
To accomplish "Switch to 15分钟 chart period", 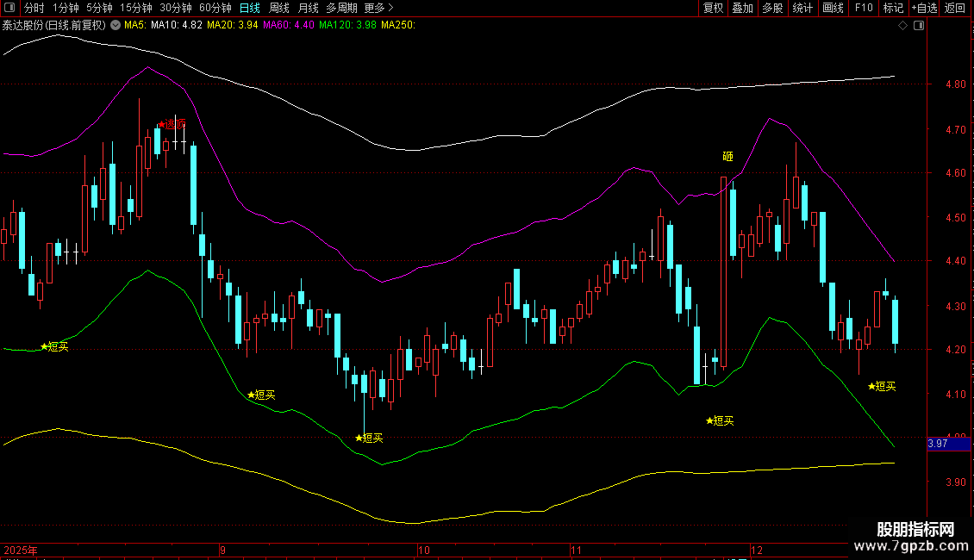I will [x=136, y=8].
